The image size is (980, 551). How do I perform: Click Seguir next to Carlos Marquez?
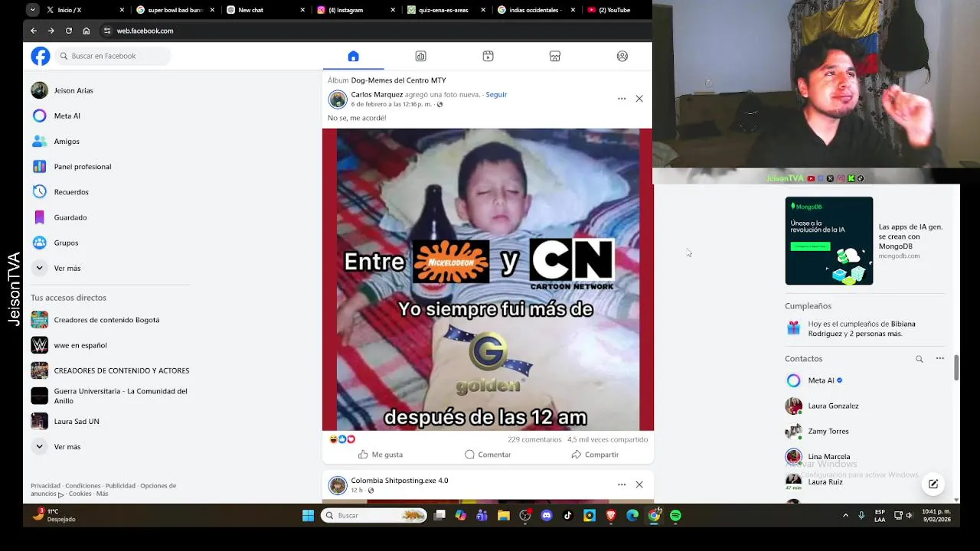496,94
